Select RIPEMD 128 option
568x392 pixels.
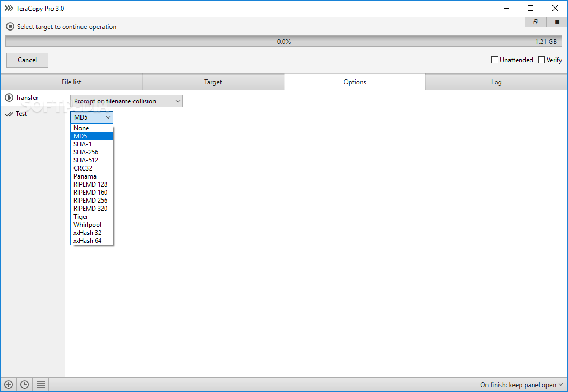pos(92,184)
